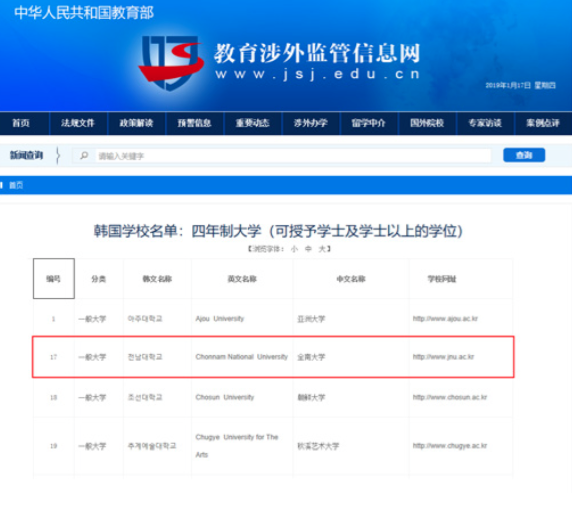Click the 教育涉外监管信息网 site title
572x531 pixels.
[317, 53]
